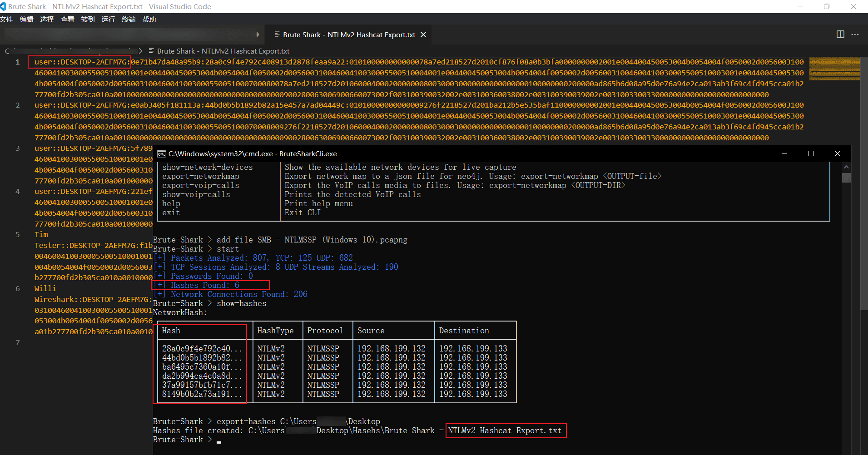Open the 查看 menu

(x=67, y=20)
